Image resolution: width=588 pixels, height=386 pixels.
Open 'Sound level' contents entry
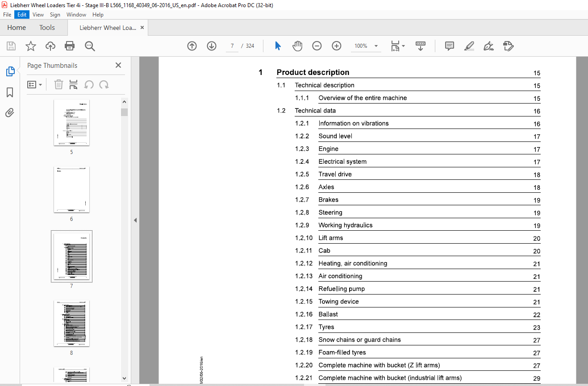pos(335,136)
